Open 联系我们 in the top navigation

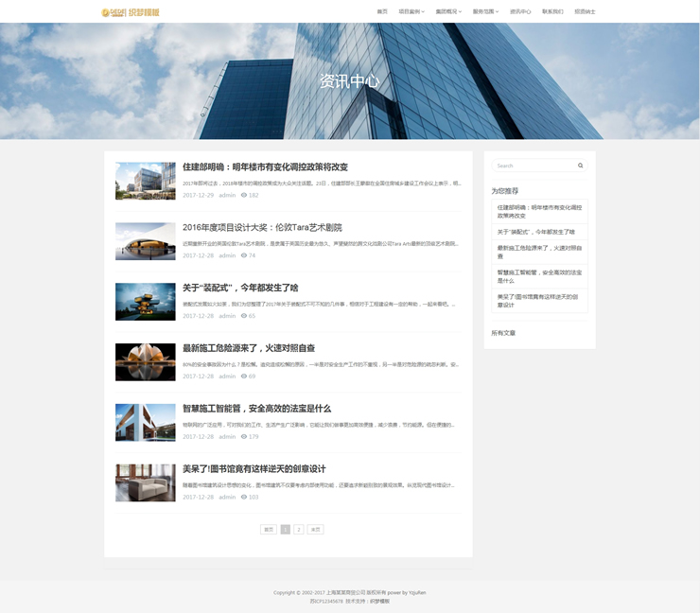(x=552, y=12)
